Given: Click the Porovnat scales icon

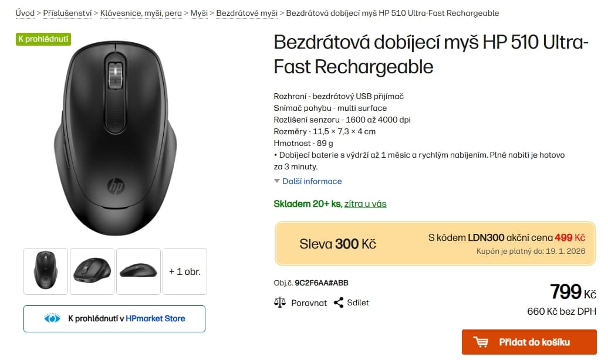Looking at the screenshot, I should pyautogui.click(x=279, y=302).
